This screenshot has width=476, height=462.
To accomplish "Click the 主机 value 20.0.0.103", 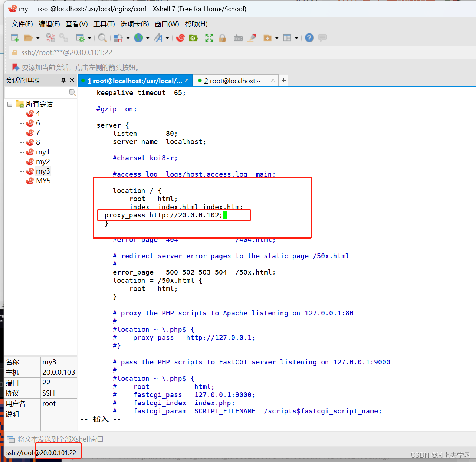I will (x=59, y=372).
